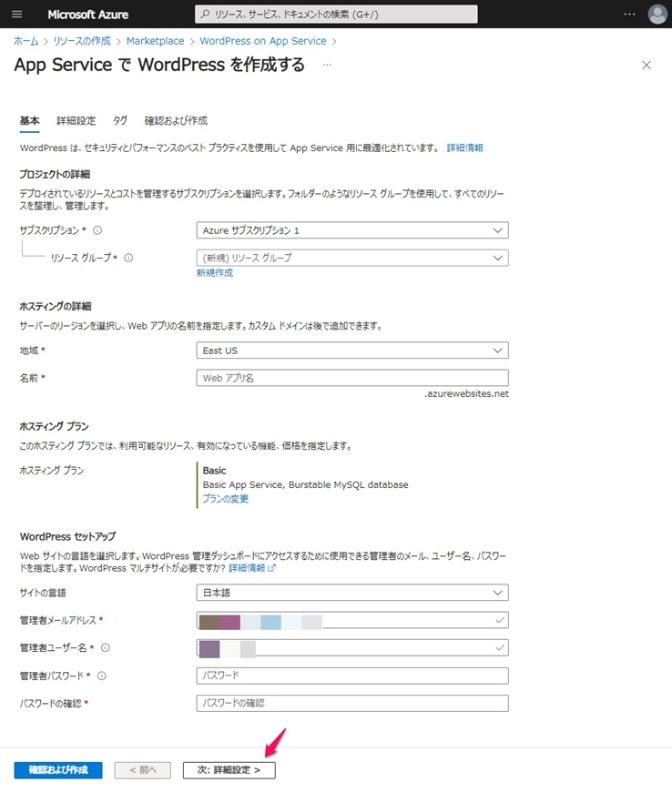This screenshot has height=793, width=672.
Task: Show info icon for 管理者ユーザー名
Action: pos(106,647)
